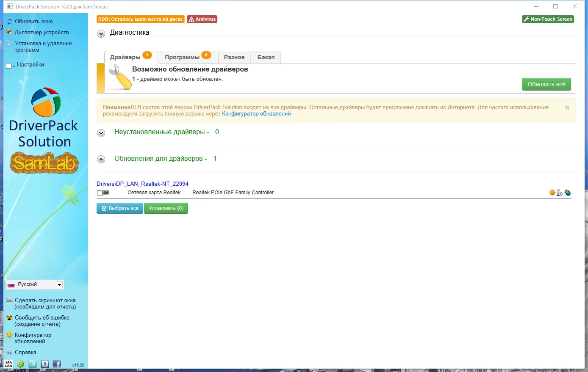Click the Установить (0) button
Screen dimensions: 588x372
pyautogui.click(x=166, y=208)
